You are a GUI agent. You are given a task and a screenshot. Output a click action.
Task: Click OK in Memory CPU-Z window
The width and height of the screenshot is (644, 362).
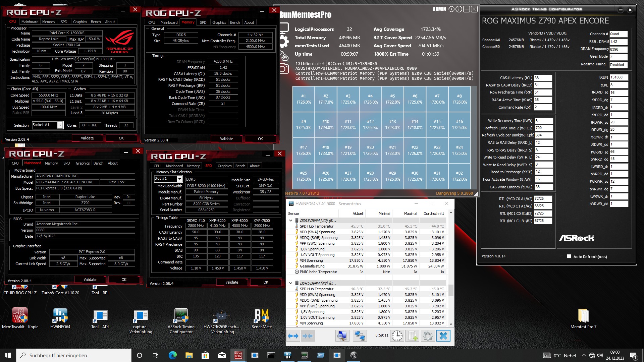260,139
